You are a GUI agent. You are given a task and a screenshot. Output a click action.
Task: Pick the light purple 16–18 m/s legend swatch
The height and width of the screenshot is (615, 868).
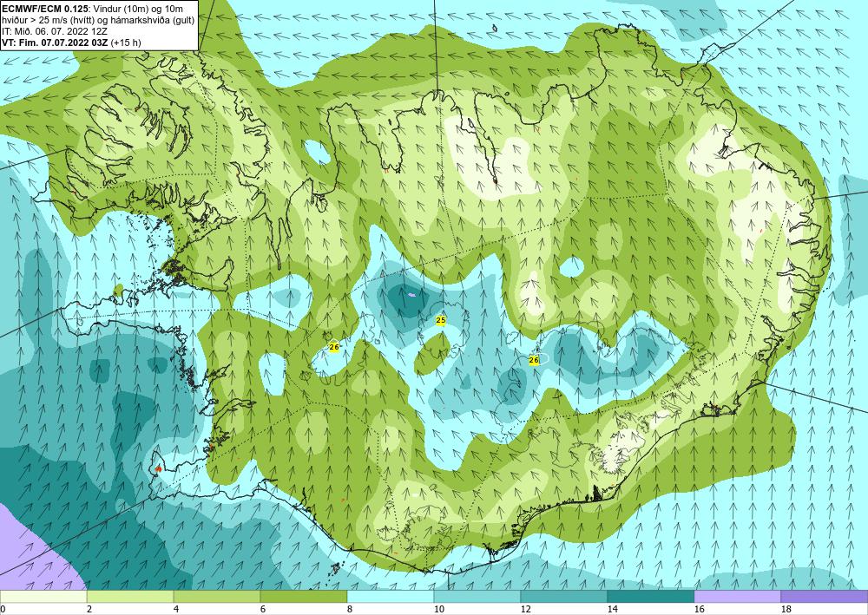[x=737, y=597]
